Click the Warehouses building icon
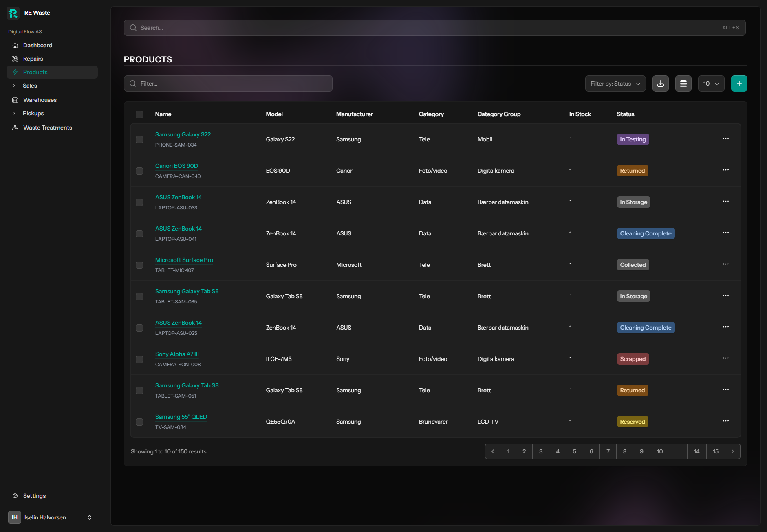Image resolution: width=767 pixels, height=532 pixels. 15,100
